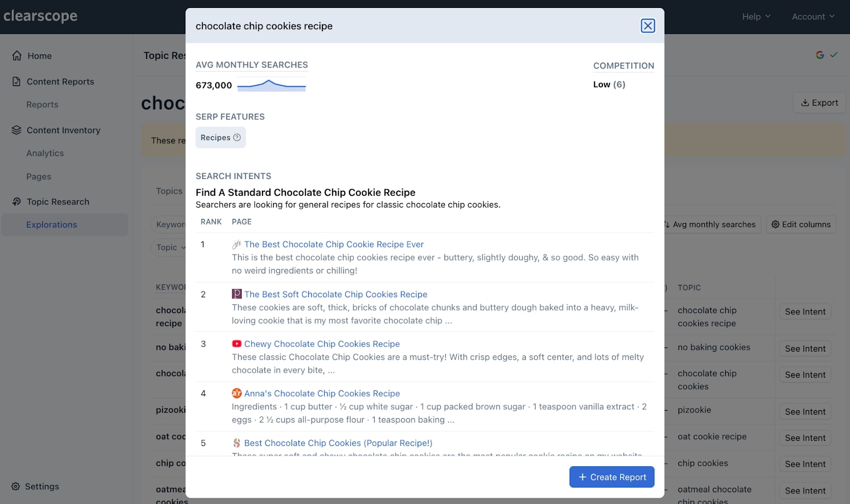Viewport: 850px width, 504px height.
Task: Click the download icon on Export button
Action: [x=805, y=102]
